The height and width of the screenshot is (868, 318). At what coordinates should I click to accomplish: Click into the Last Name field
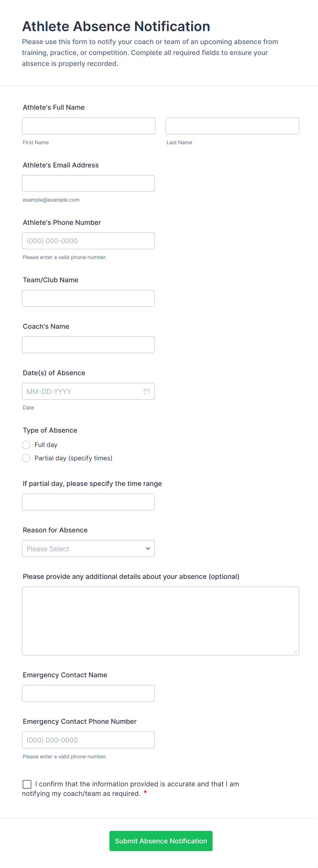click(232, 126)
